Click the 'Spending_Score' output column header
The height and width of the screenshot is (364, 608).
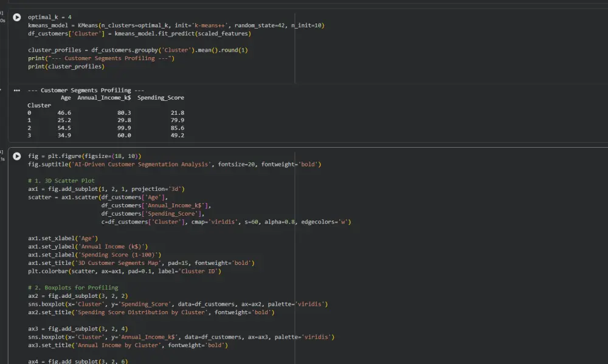click(161, 98)
